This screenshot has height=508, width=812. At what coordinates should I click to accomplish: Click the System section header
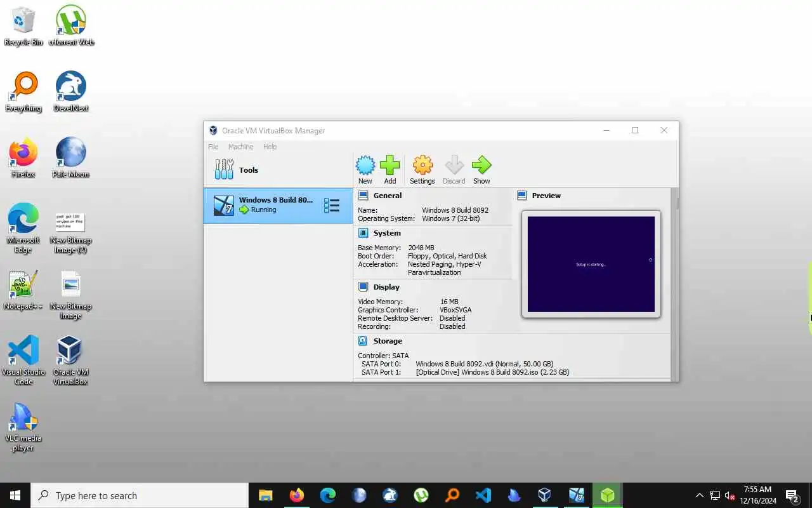point(386,233)
